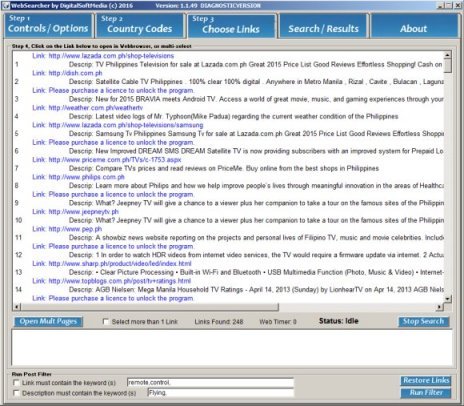Click the WebSearcher app icon in title bar
464x406 pixels.
[5, 6]
